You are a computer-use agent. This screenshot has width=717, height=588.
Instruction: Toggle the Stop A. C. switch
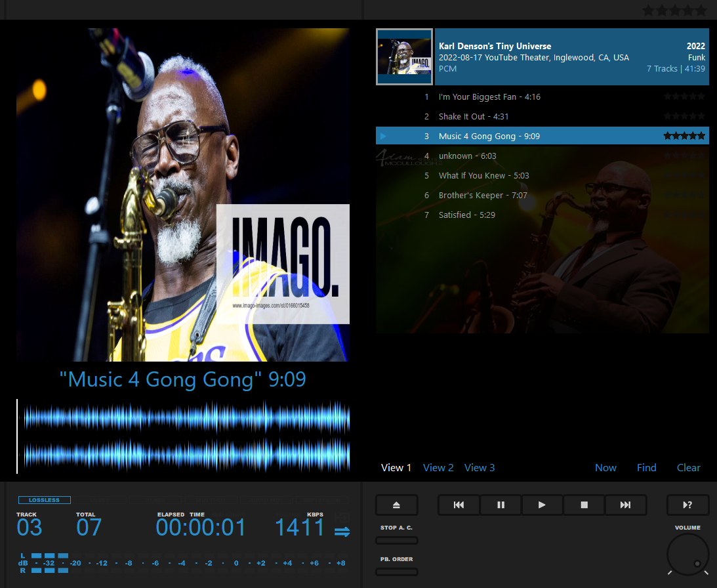pyautogui.click(x=396, y=540)
